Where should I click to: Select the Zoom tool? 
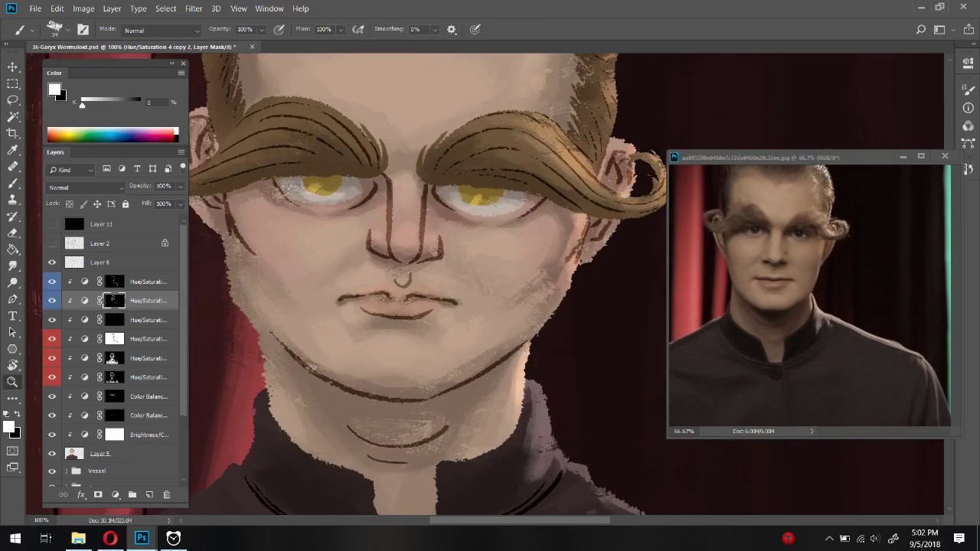[13, 382]
